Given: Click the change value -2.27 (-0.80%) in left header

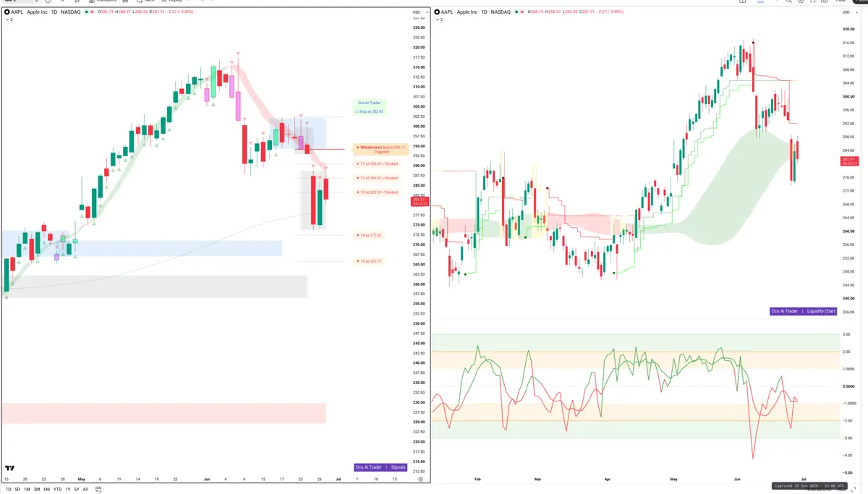Looking at the screenshot, I should (x=180, y=12).
